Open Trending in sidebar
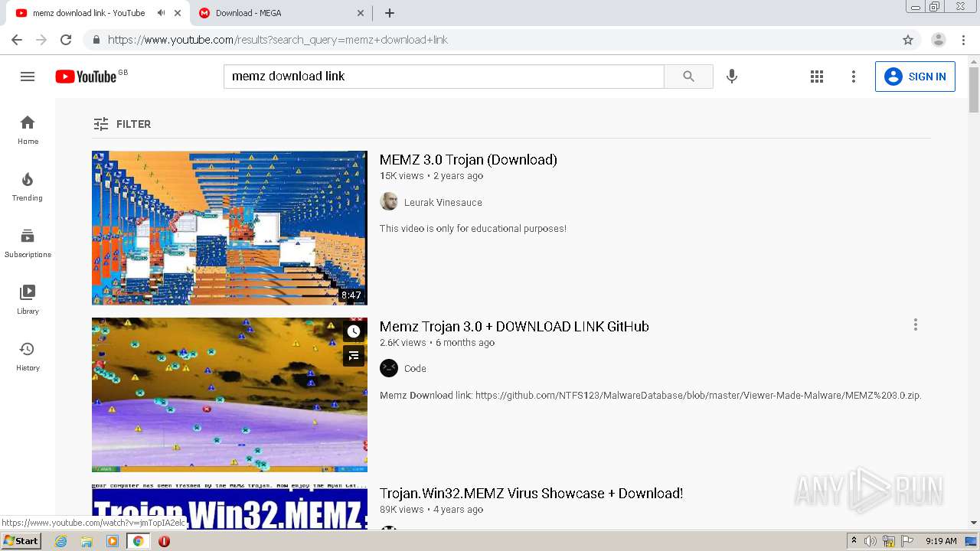The width and height of the screenshot is (980, 551). (28, 187)
